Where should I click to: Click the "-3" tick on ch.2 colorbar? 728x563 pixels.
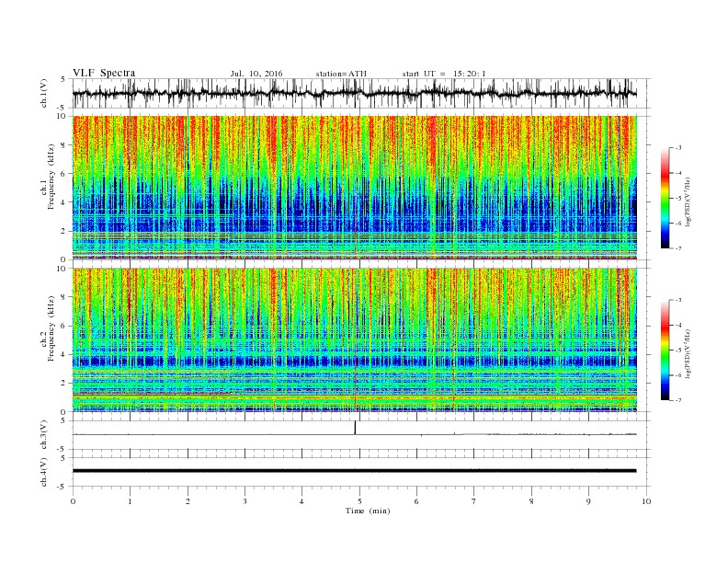click(678, 300)
